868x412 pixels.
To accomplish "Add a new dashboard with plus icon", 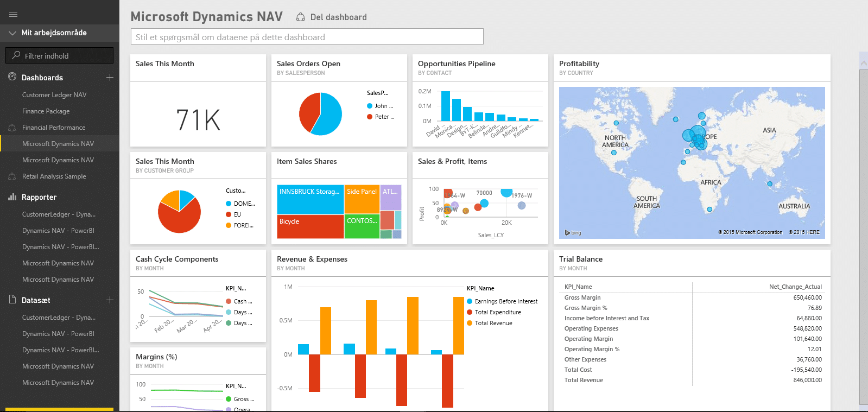I will coord(110,77).
